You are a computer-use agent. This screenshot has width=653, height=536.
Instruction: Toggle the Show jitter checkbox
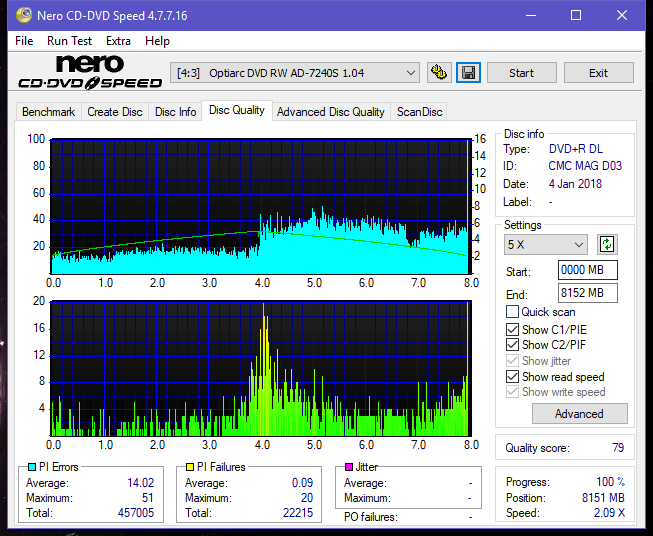(x=512, y=361)
